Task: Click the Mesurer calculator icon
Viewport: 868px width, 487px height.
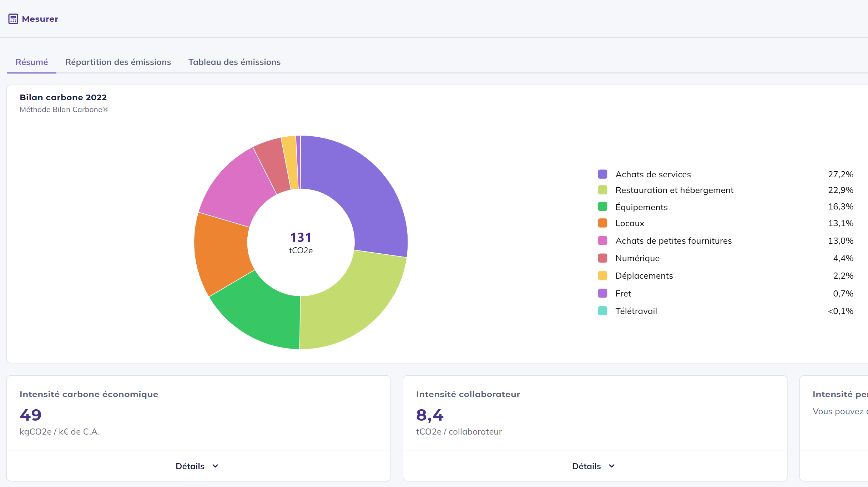Action: coord(13,19)
